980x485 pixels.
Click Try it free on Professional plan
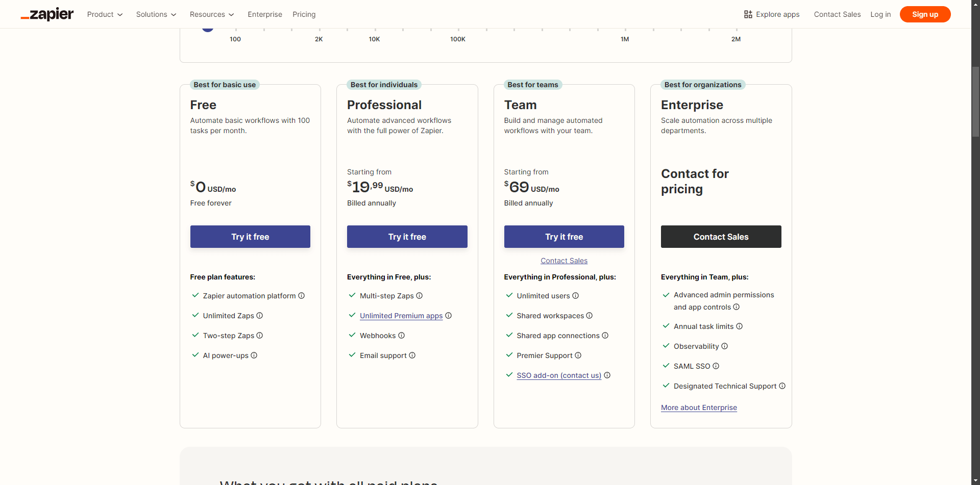(x=407, y=237)
